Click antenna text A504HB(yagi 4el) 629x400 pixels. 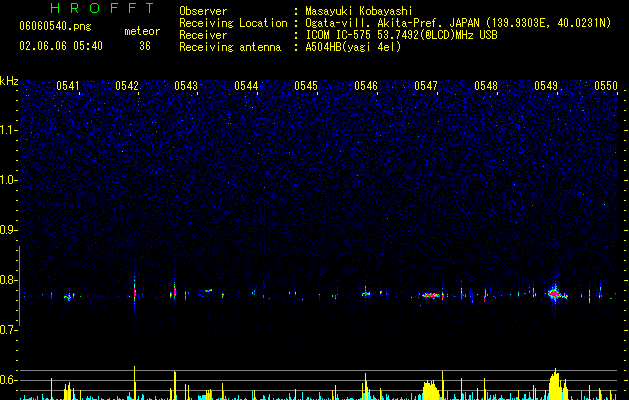[353, 47]
